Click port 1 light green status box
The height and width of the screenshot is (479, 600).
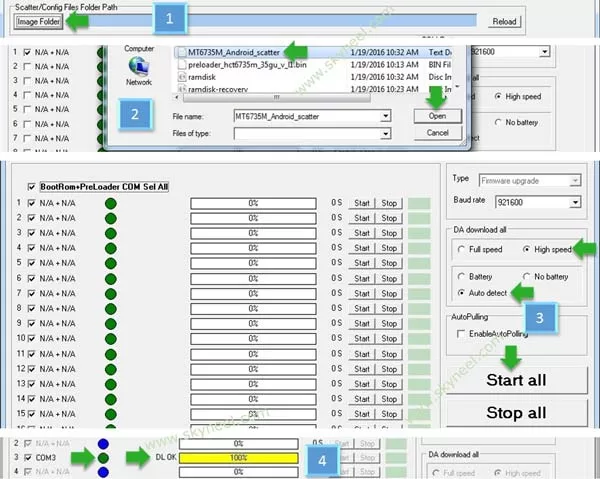[419, 204]
